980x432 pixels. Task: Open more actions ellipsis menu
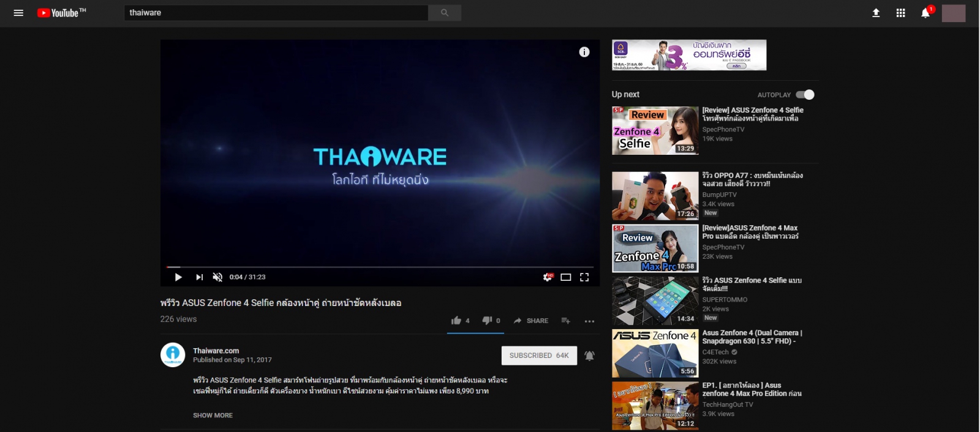pyautogui.click(x=589, y=321)
